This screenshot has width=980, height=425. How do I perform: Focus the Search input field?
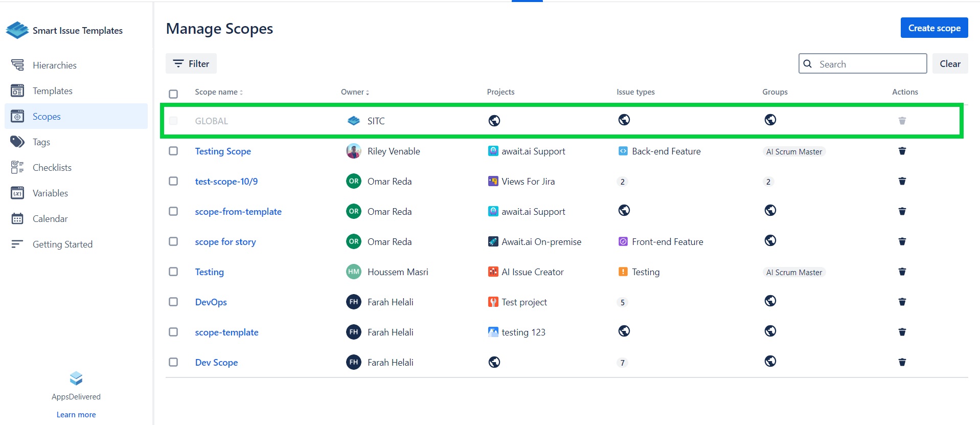pos(869,64)
